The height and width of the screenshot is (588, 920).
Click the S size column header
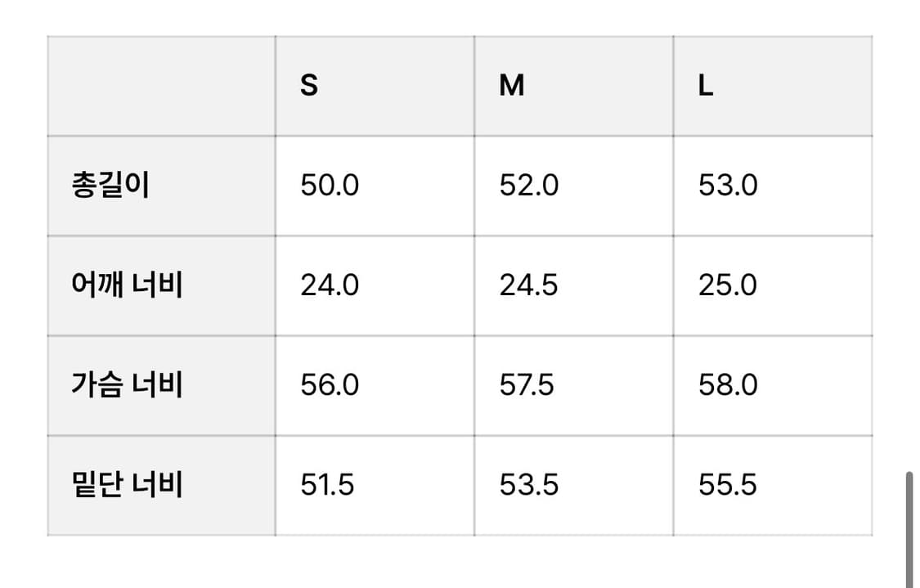[309, 86]
